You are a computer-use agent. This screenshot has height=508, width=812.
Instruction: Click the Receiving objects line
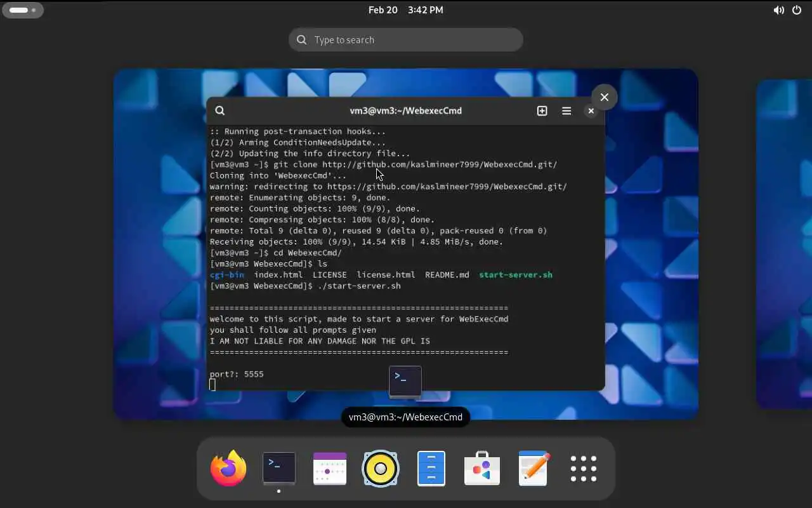pos(357,242)
